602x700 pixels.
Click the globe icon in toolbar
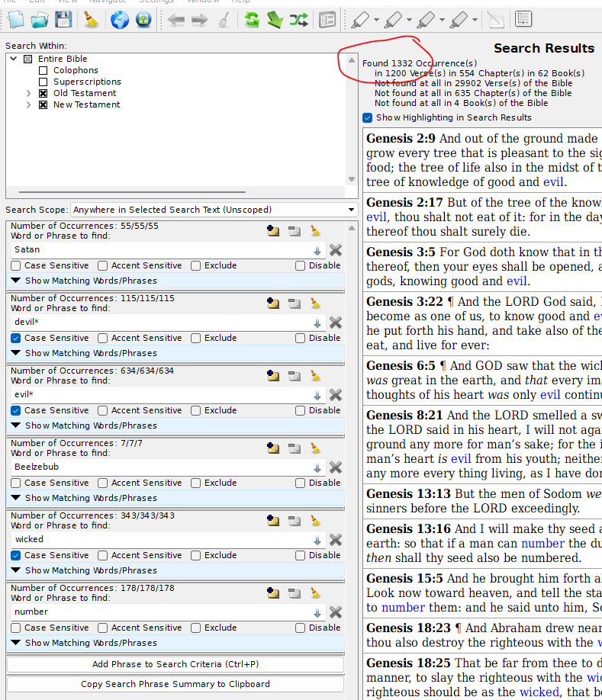coord(120,20)
